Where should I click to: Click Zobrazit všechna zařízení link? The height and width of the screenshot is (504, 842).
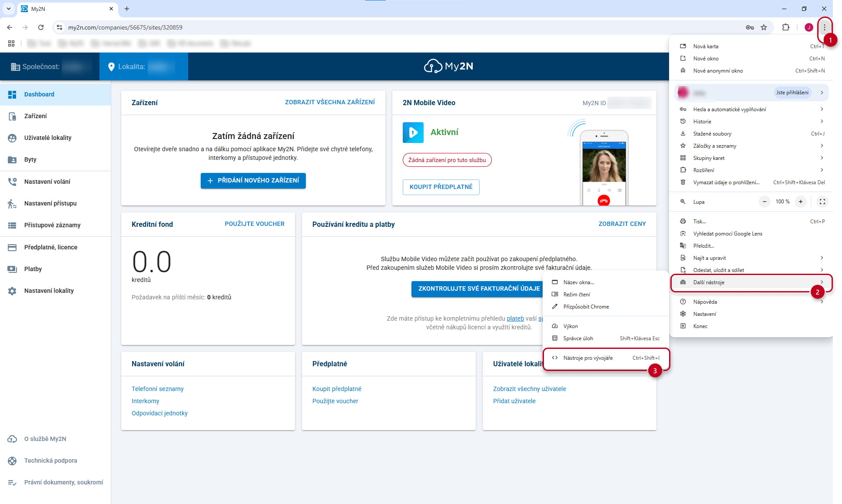pos(330,102)
